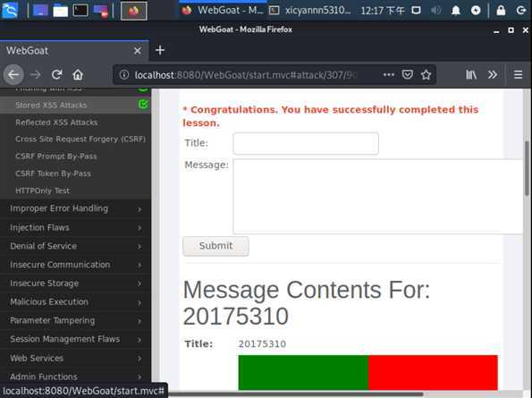The height and width of the screenshot is (398, 532).
Task: Open CSRF Token By-Pass lesson
Action: (x=53, y=174)
